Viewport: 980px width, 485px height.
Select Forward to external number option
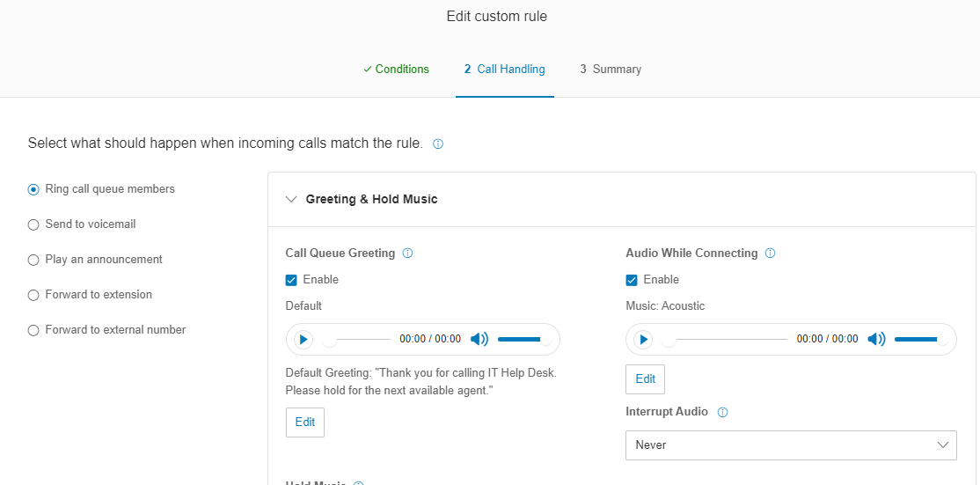click(x=106, y=329)
